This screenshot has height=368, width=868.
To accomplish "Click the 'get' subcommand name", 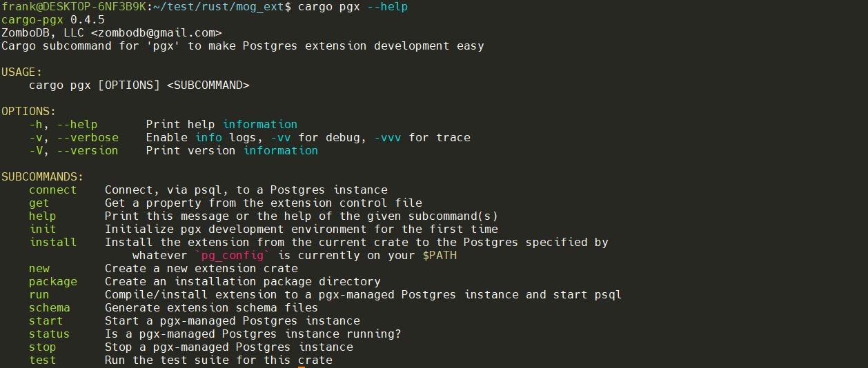I will click(39, 203).
